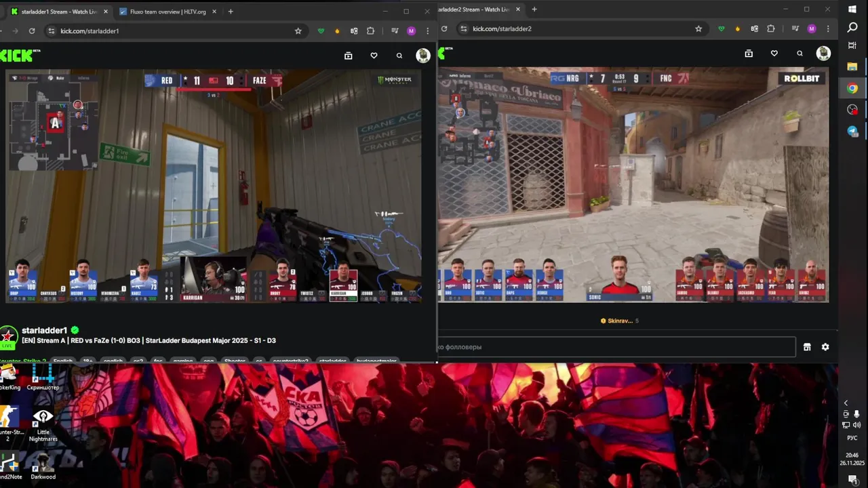The width and height of the screenshot is (868, 488).
Task: Open Kick search in starladder1 window
Action: (x=399, y=56)
